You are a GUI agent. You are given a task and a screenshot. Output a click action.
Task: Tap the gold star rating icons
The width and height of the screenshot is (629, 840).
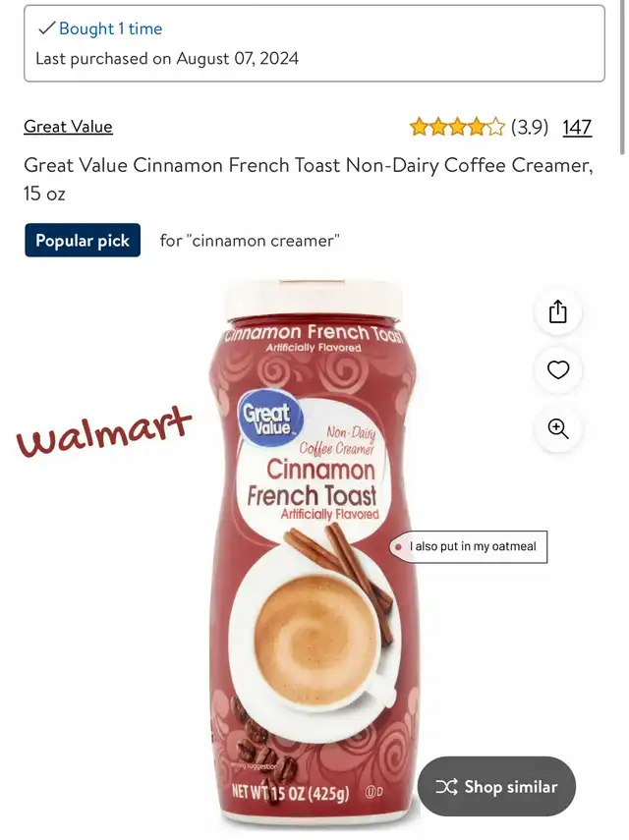[457, 127]
